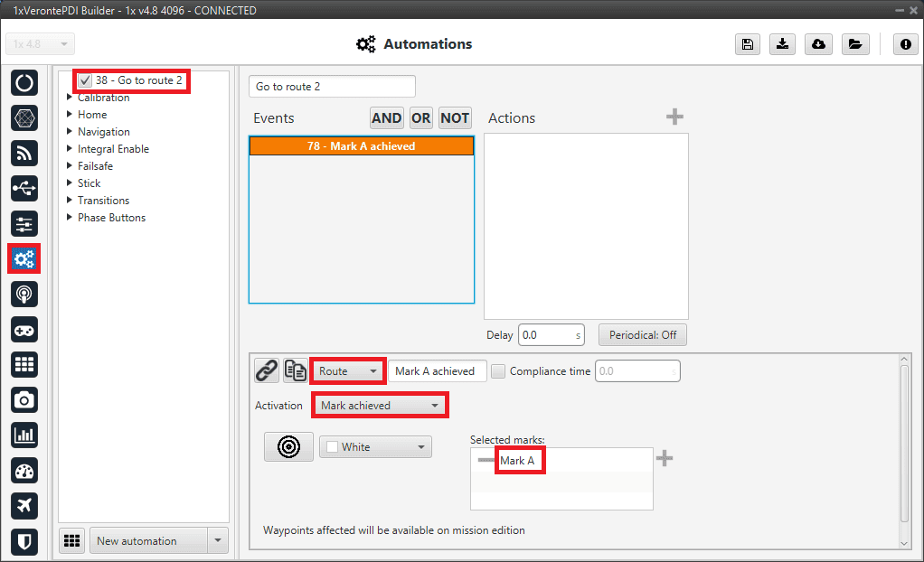Click the Delay input field
Screen dimensions: 924x562
point(549,335)
